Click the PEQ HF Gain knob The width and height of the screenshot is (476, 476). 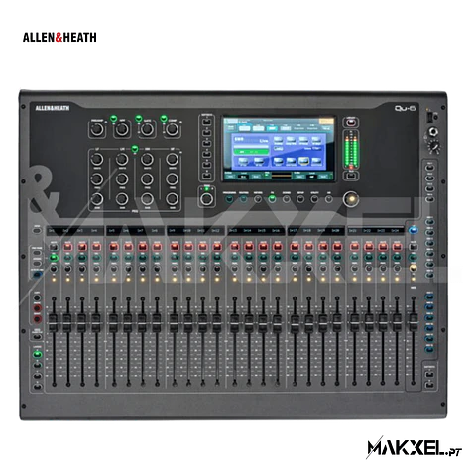(x=172, y=198)
